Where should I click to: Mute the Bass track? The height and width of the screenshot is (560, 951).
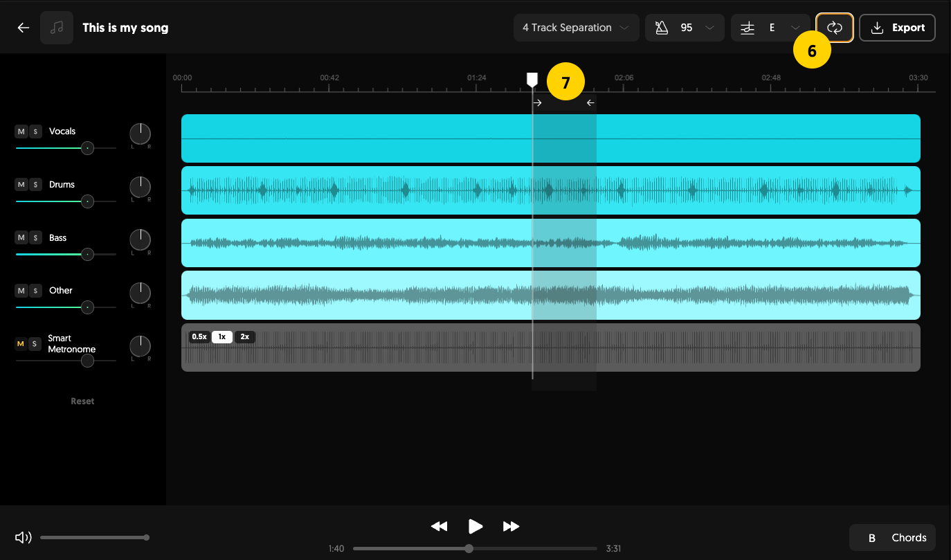[x=21, y=238]
